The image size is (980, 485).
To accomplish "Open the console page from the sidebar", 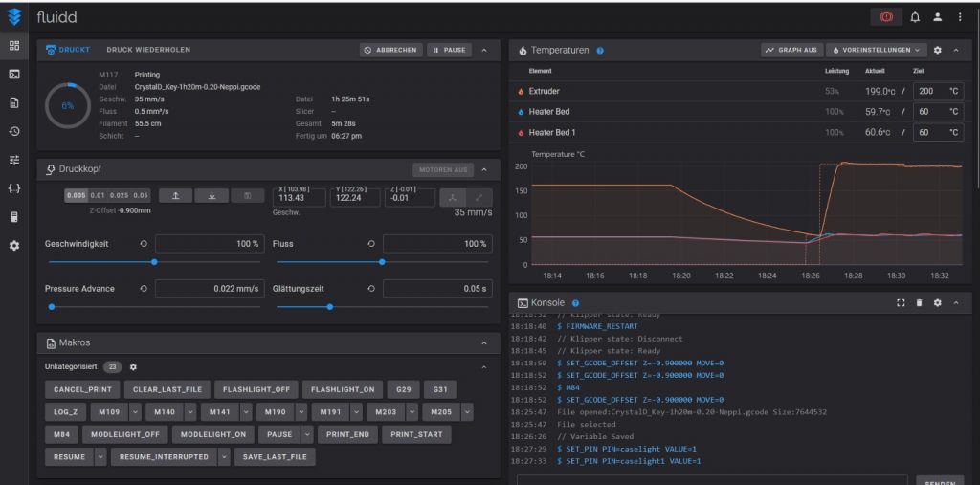I will pyautogui.click(x=14, y=74).
